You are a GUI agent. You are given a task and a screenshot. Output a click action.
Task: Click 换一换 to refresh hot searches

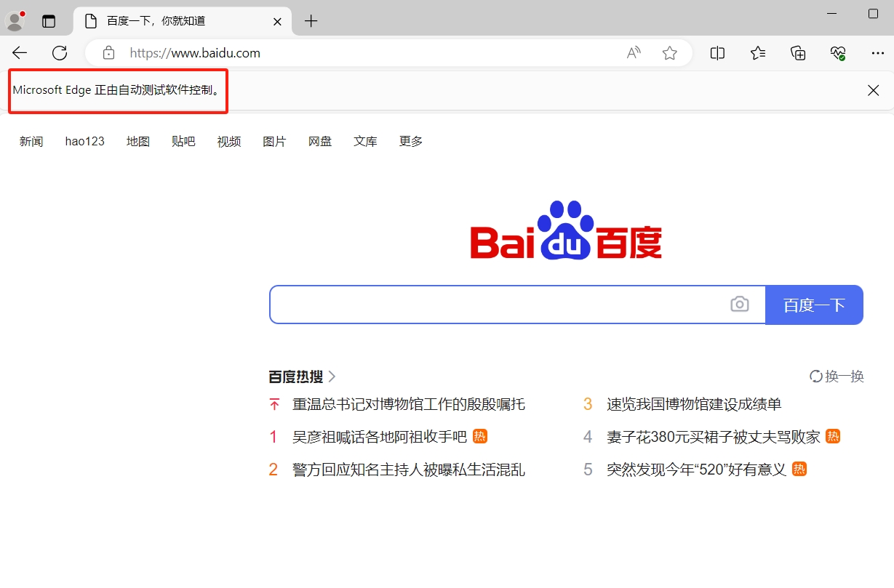(837, 376)
